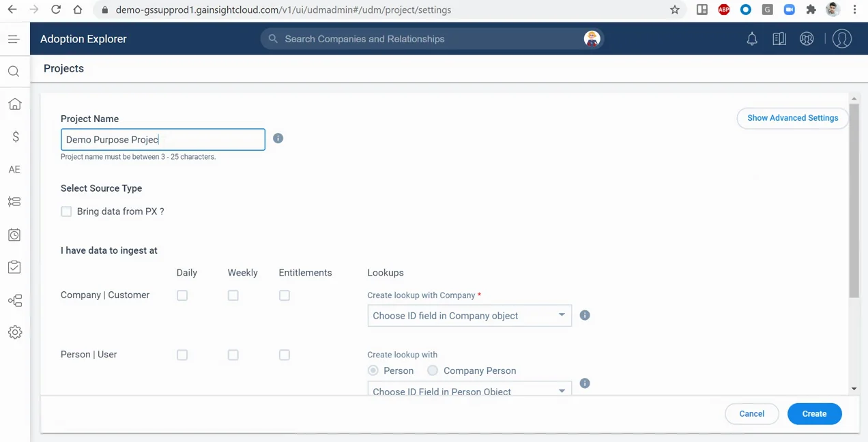
Task: Click the Select Source Type label
Action: 101,188
